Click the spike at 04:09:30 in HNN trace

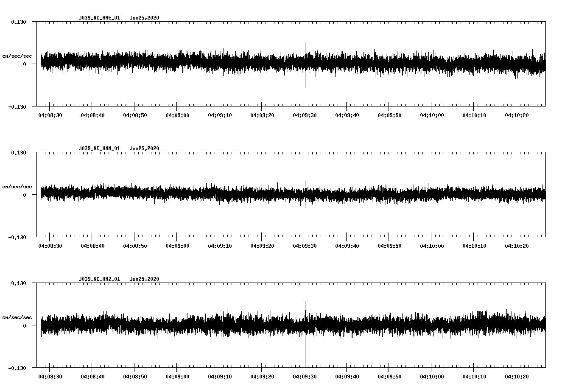[x=305, y=194]
